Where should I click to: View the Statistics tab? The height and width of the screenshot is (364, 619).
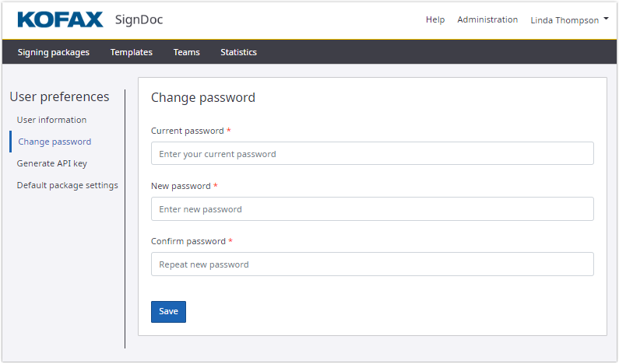click(238, 52)
